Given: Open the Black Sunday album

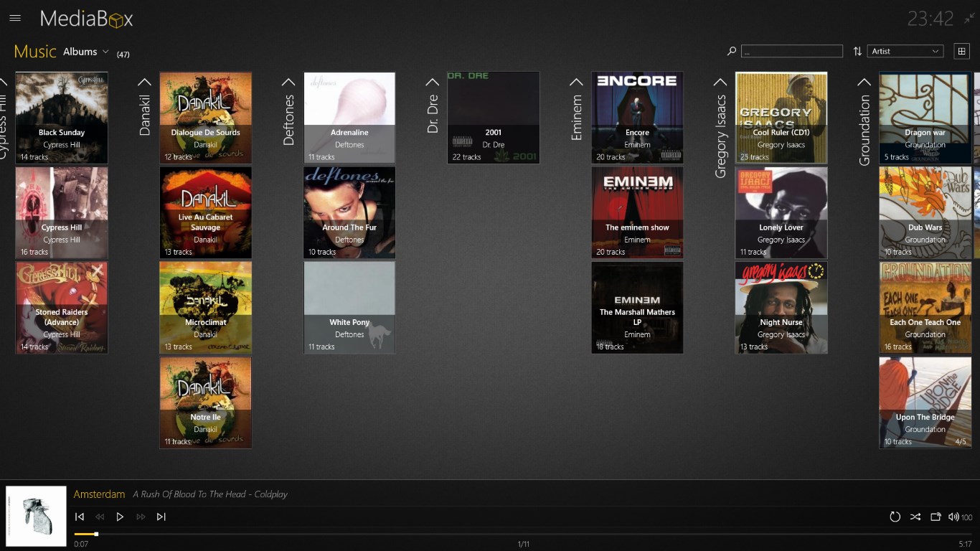Looking at the screenshot, I should [62, 118].
